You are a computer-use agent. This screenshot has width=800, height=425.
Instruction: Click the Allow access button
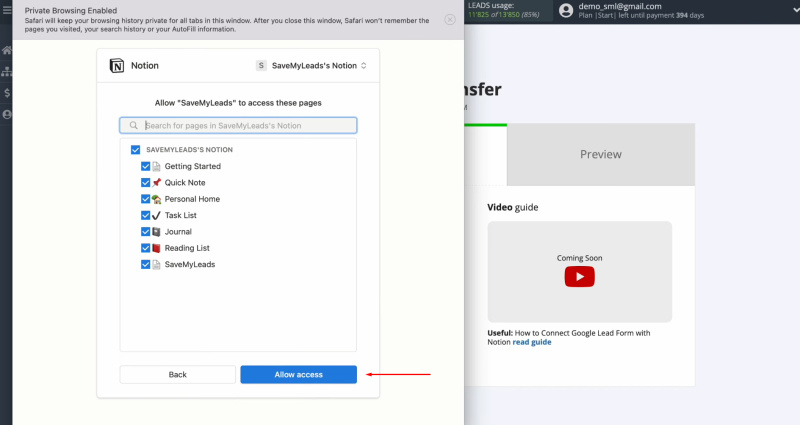tap(298, 374)
